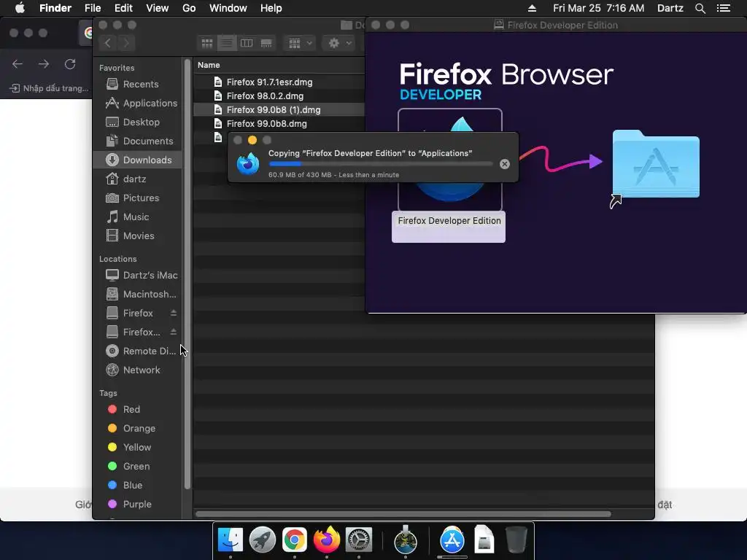
Task: Open Google Chrome from the Dock
Action: point(295,540)
